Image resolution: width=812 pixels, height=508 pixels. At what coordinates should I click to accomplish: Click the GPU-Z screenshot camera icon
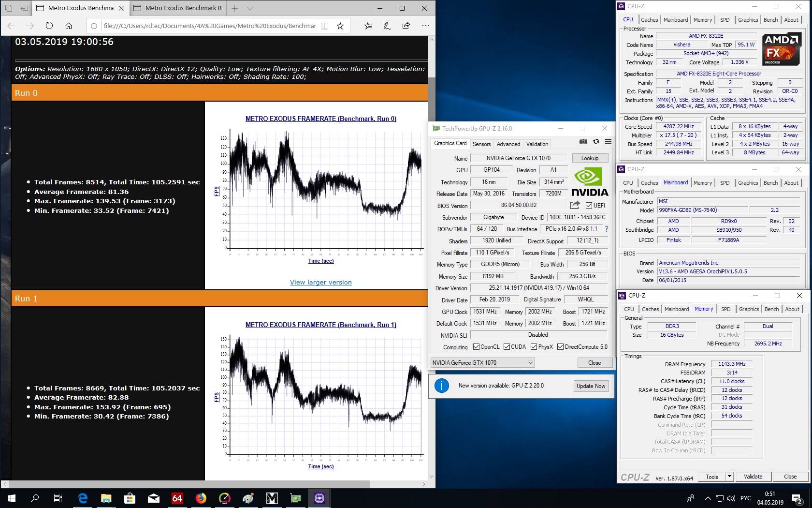click(583, 142)
